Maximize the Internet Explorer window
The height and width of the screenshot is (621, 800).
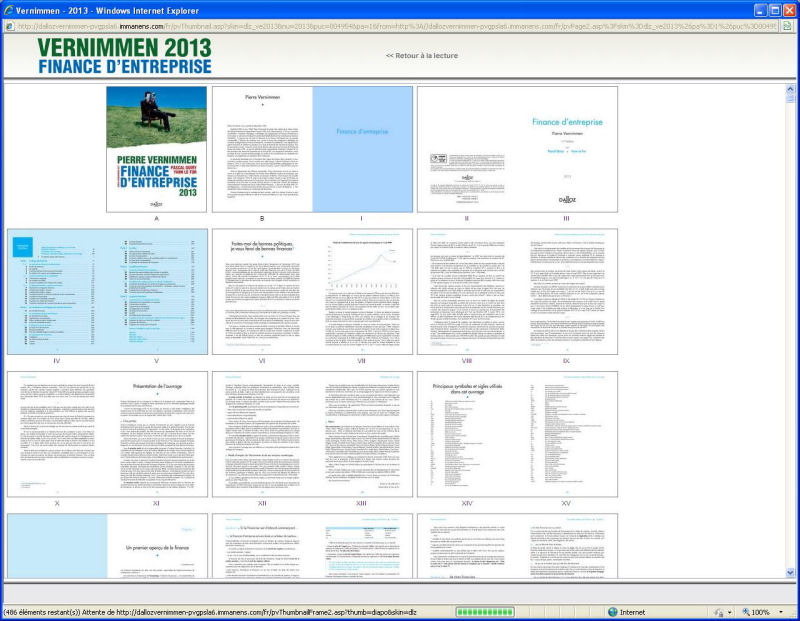(774, 10)
